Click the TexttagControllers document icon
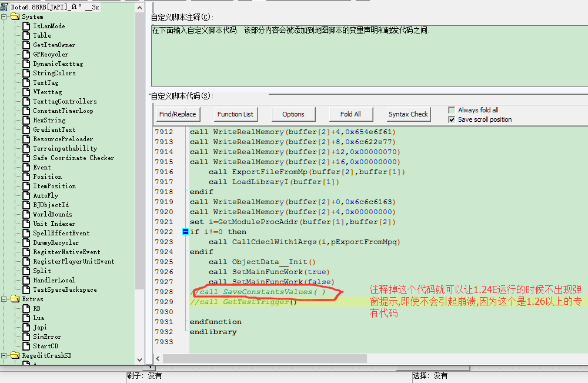 click(x=26, y=101)
